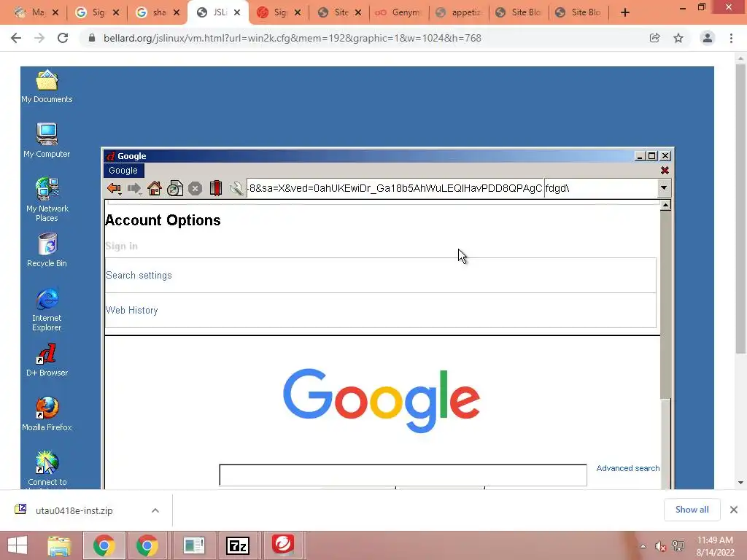Open Chrome profile avatar icon
Viewport: 747px width, 560px height.
708,38
